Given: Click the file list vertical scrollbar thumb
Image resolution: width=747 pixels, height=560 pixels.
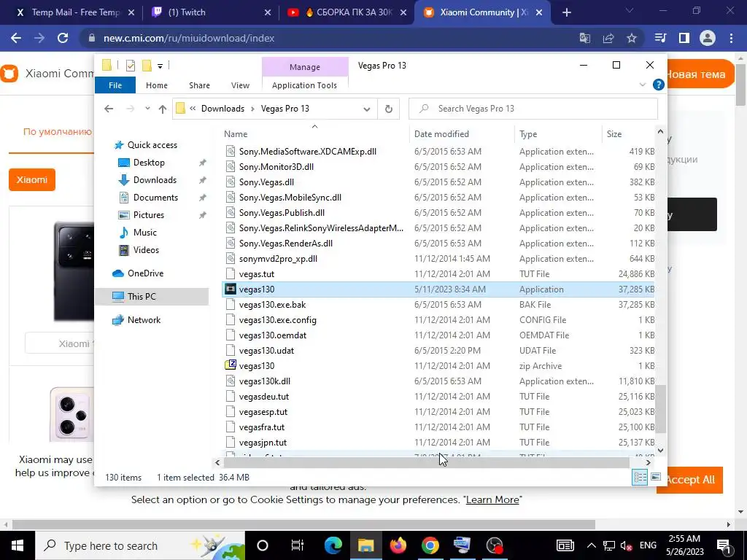Looking at the screenshot, I should coord(660,409).
